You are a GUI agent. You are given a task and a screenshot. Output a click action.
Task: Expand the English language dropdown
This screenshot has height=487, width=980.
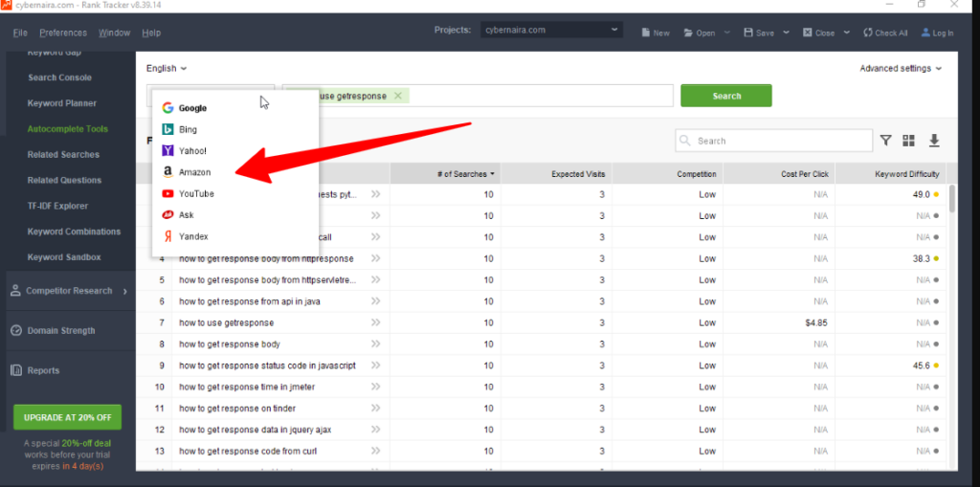point(167,68)
